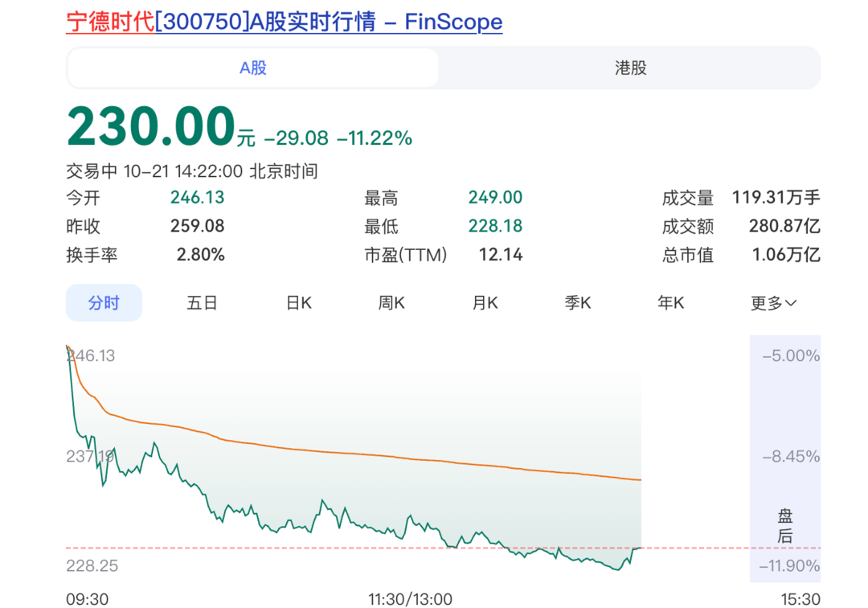Click the 09:30 time axis label
This screenshot has width=868, height=608.
88,599
